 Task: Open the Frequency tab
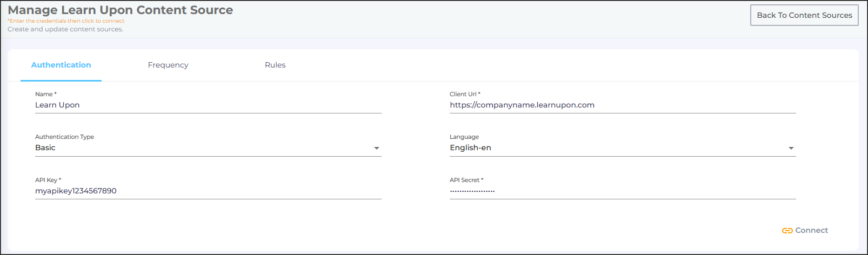(168, 65)
